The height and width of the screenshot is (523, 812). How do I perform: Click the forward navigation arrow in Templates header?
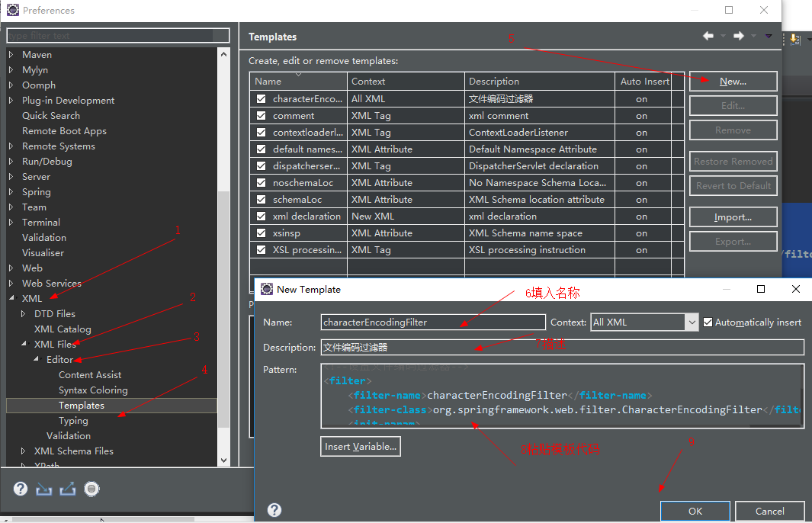(x=739, y=36)
